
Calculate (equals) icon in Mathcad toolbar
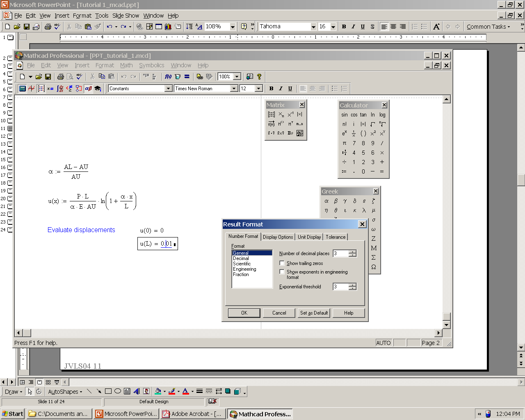pos(187,77)
